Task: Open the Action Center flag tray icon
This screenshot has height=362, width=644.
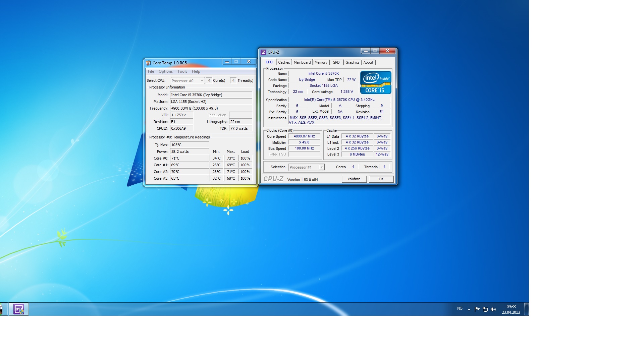Action: pyautogui.click(x=477, y=309)
